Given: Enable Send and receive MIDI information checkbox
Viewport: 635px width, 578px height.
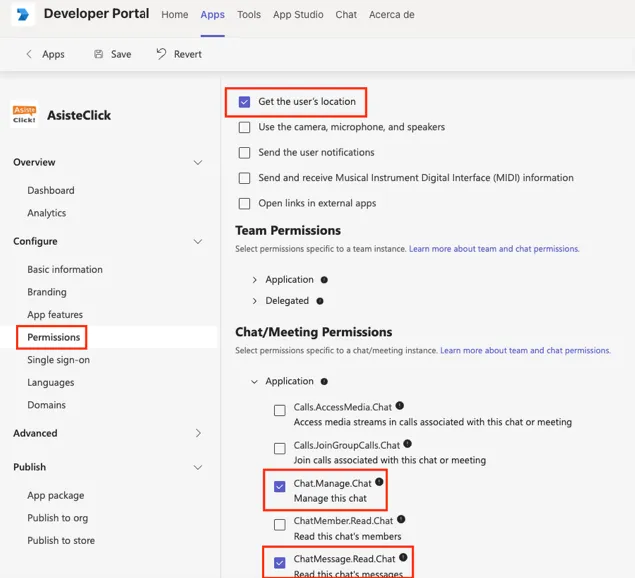Looking at the screenshot, I should pos(245,178).
